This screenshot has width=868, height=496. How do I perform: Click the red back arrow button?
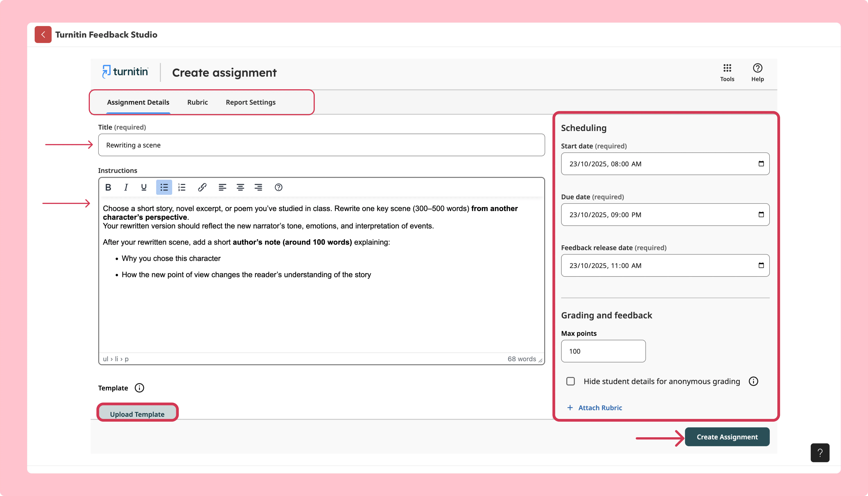click(43, 34)
